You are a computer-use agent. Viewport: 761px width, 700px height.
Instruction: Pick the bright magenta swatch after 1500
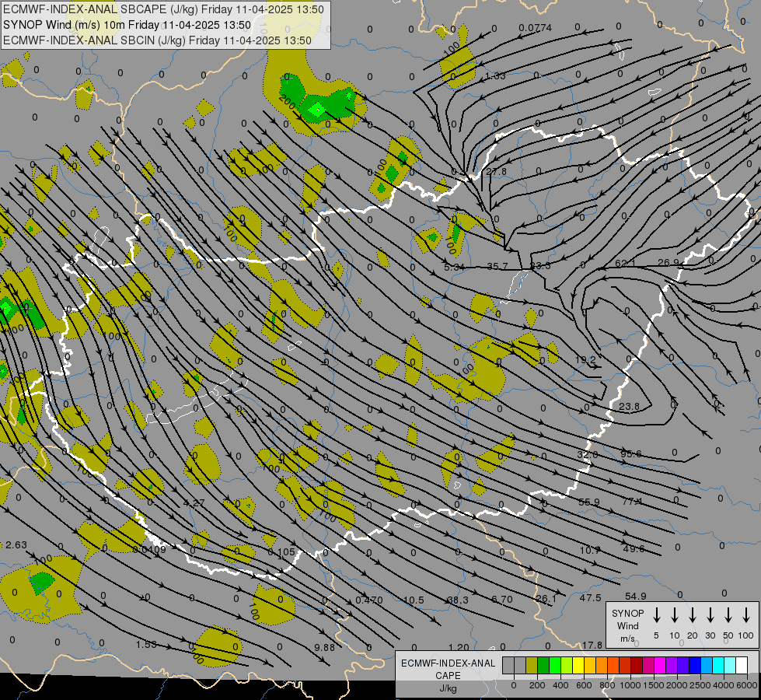660,665
